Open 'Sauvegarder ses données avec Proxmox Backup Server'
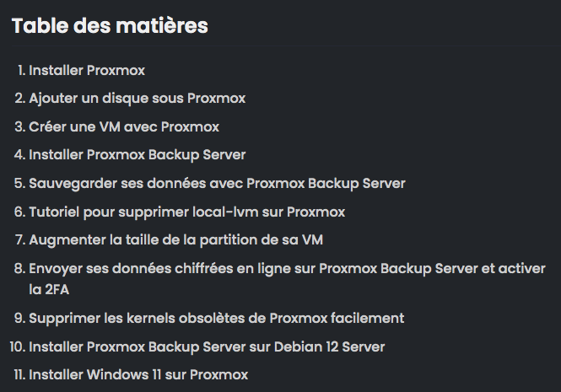The height and width of the screenshot is (392, 561). [x=217, y=184]
